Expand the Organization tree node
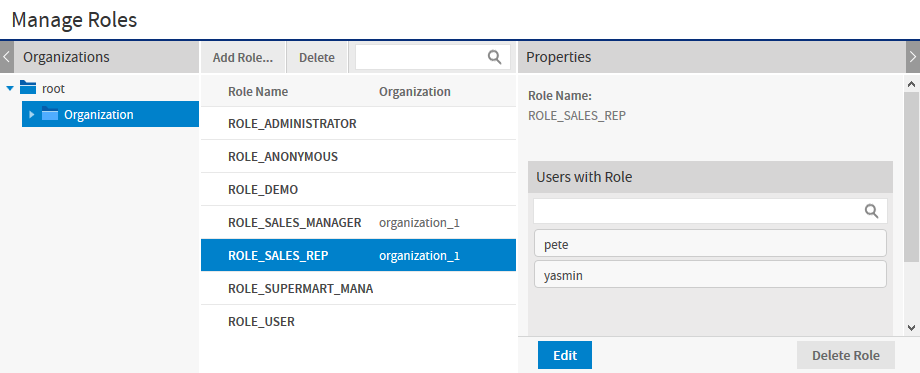920x373 pixels. (x=32, y=114)
